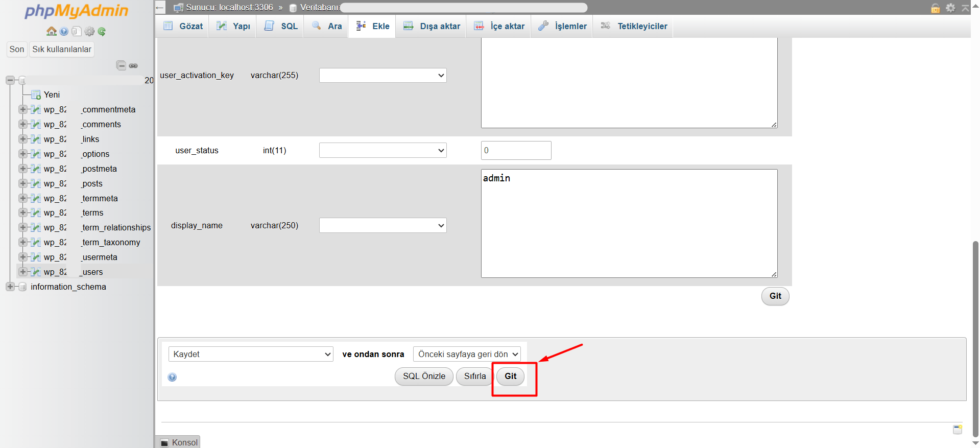The image size is (980, 448).
Task: Expand the information_schema database node
Action: coord(10,287)
